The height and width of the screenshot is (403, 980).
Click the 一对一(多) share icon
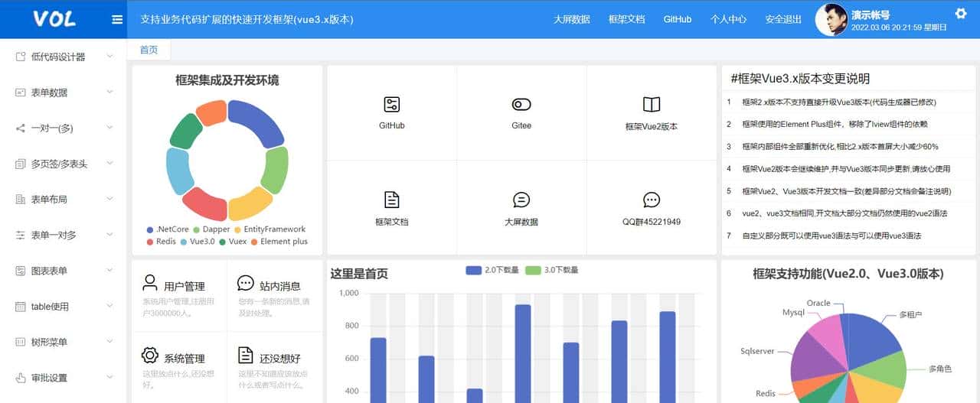[x=21, y=128]
